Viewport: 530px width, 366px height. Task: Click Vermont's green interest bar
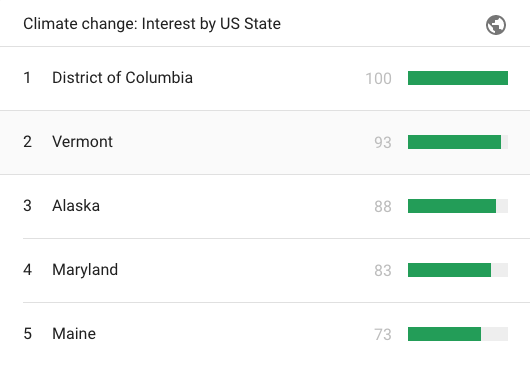[454, 142]
